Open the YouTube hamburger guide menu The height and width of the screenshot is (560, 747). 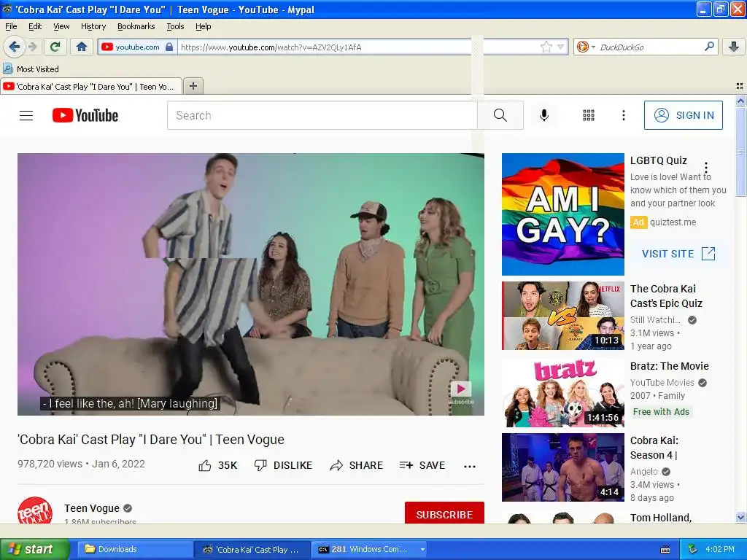click(26, 115)
